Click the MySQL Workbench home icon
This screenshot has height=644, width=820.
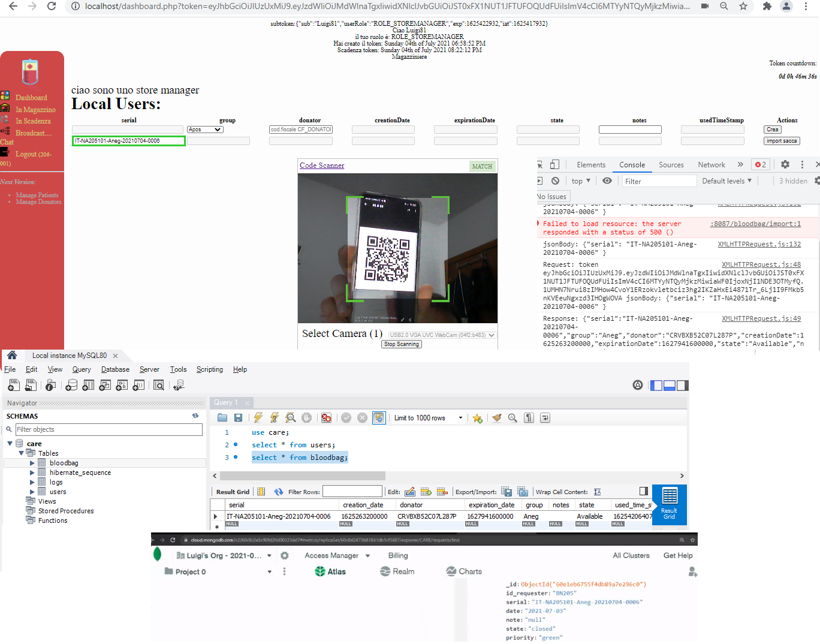tap(12, 355)
